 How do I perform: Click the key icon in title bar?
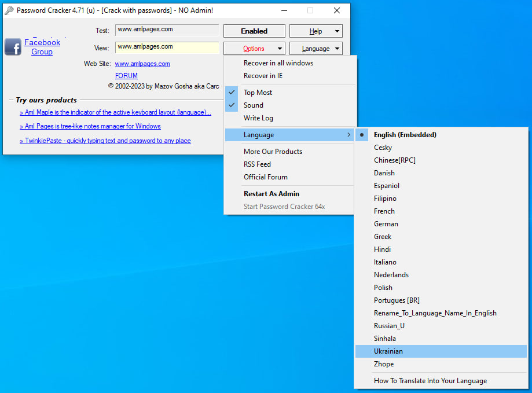pos(9,10)
